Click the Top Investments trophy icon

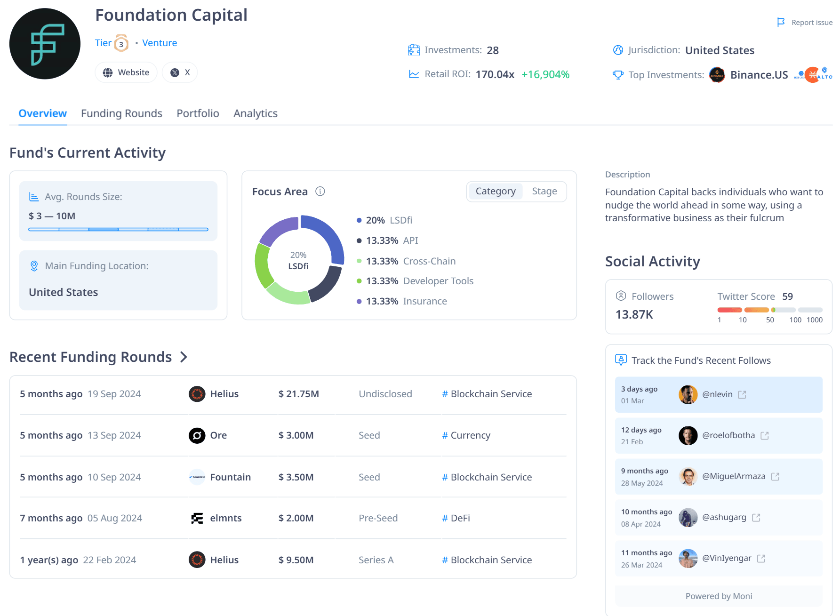[618, 75]
